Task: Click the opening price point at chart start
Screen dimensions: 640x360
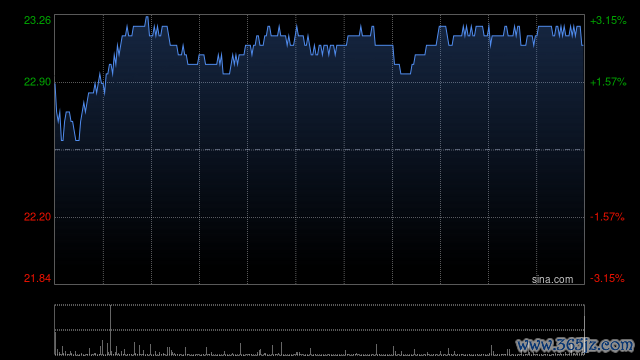Action: pos(55,83)
